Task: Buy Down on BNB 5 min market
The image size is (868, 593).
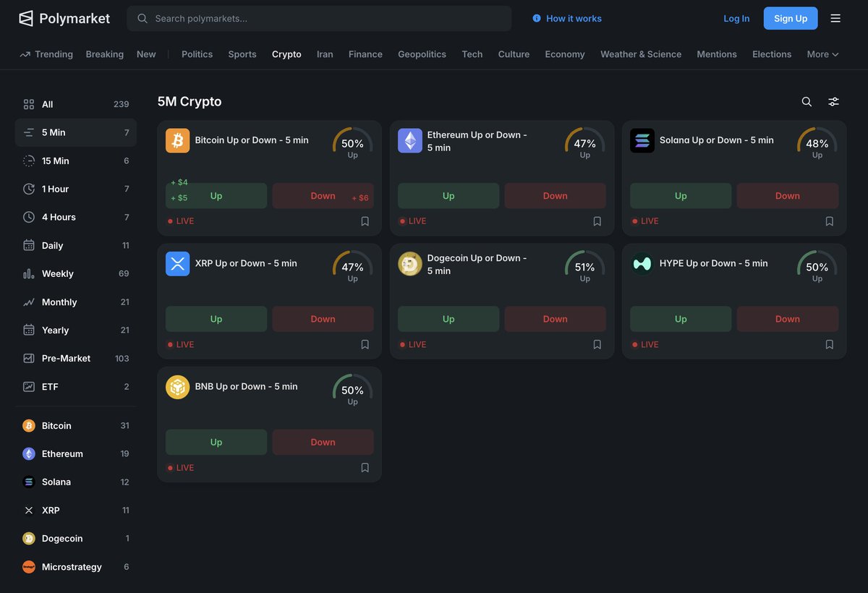Action: pos(323,443)
